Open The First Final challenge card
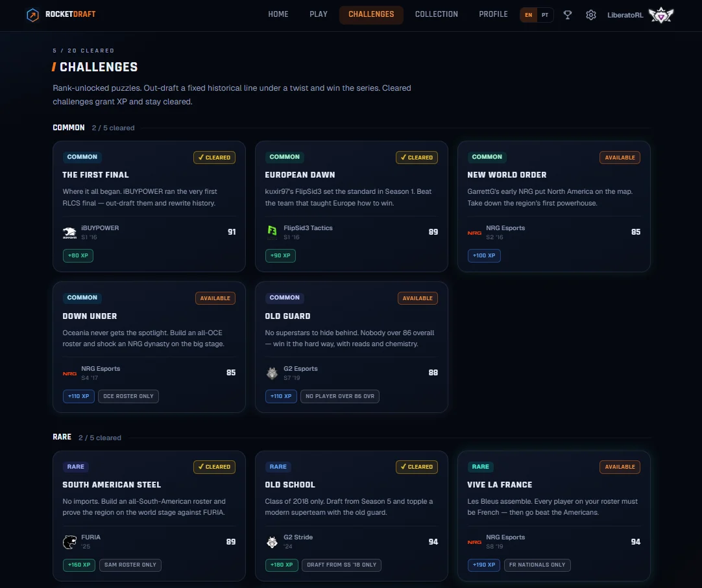This screenshot has height=588, width=702. tap(149, 206)
